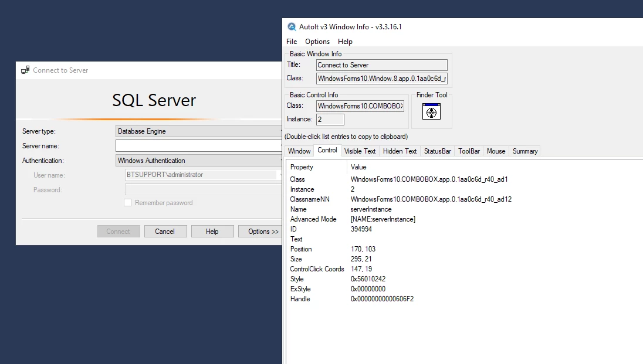Select the Style value 0x56010242
This screenshot has height=364, width=643.
pos(368,279)
